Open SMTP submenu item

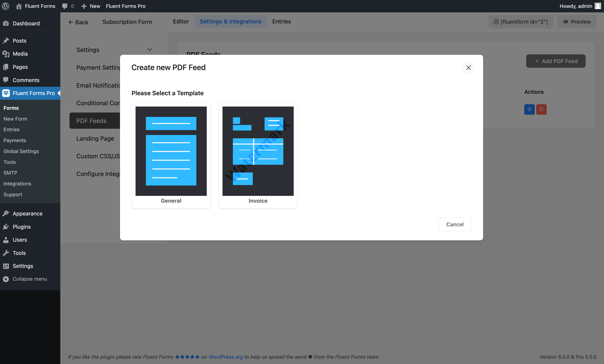click(x=10, y=173)
